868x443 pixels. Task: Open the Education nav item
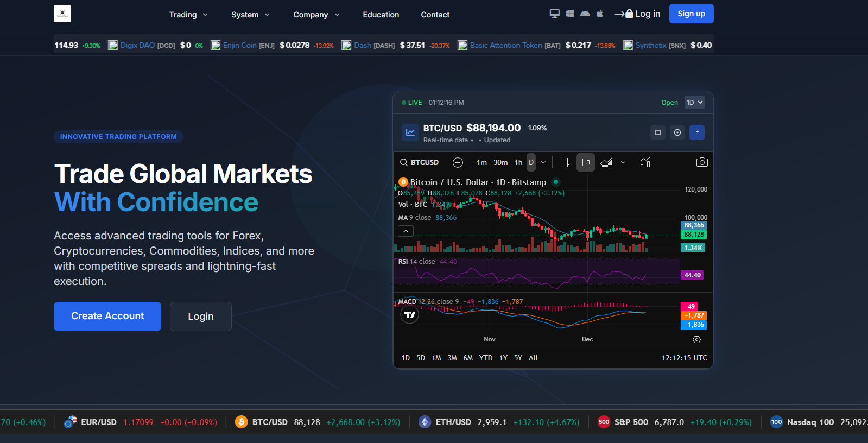click(381, 15)
